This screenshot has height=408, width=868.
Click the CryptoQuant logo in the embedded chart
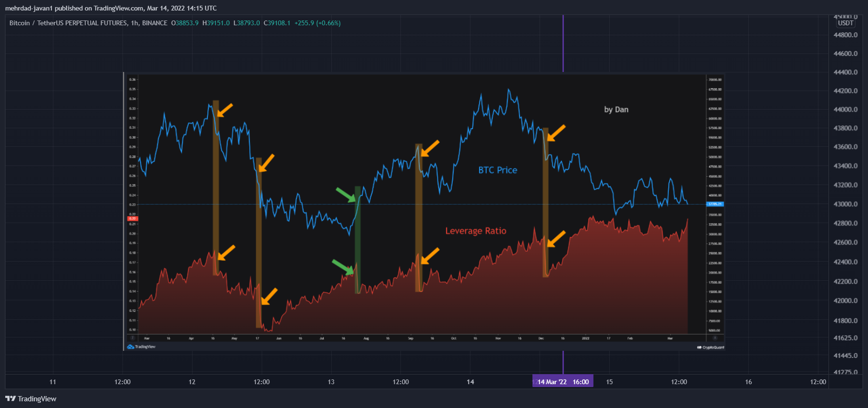(711, 347)
